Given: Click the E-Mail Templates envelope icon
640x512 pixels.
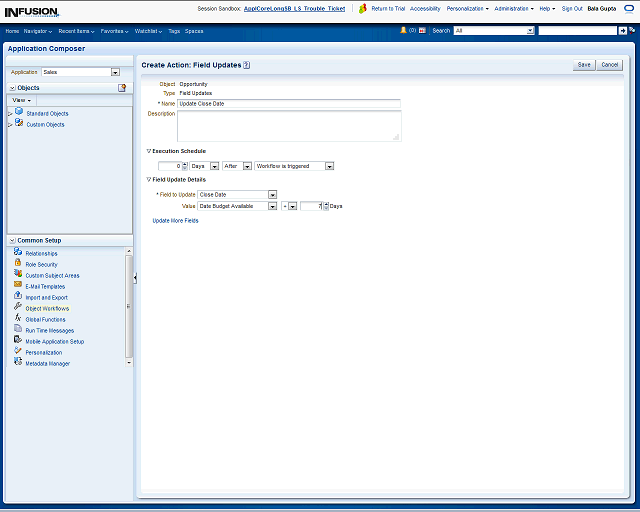Looking at the screenshot, I should 18,286.
